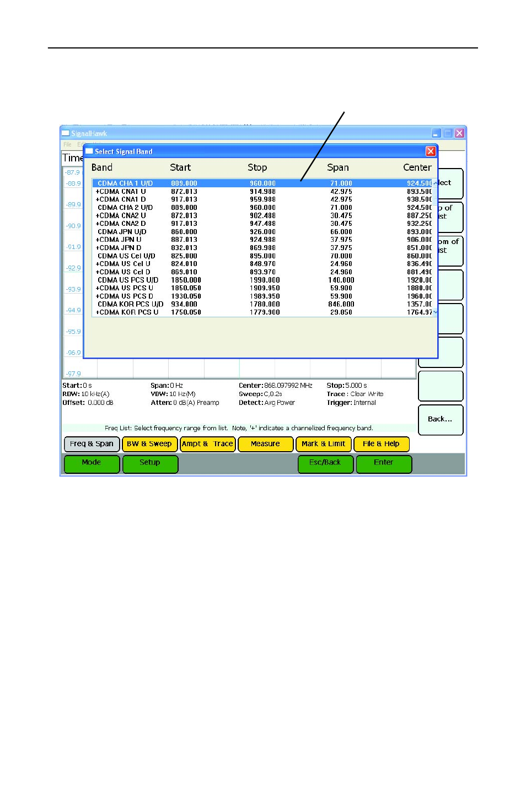Open the File menu in SignalHawk
This screenshot has height=812, width=526.
coord(67,144)
